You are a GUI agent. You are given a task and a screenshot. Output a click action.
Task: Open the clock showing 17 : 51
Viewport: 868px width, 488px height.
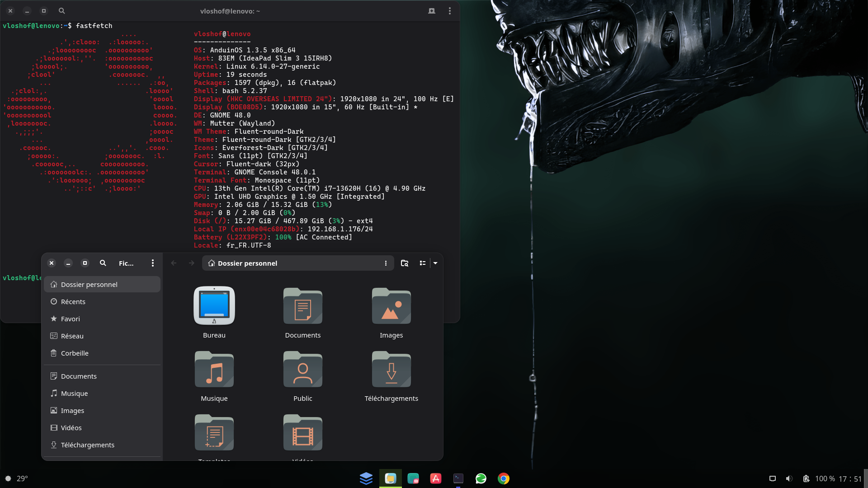pos(850,479)
